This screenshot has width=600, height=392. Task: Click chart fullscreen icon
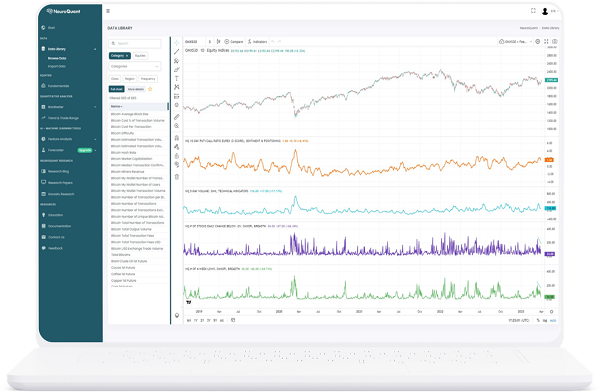[x=546, y=41]
